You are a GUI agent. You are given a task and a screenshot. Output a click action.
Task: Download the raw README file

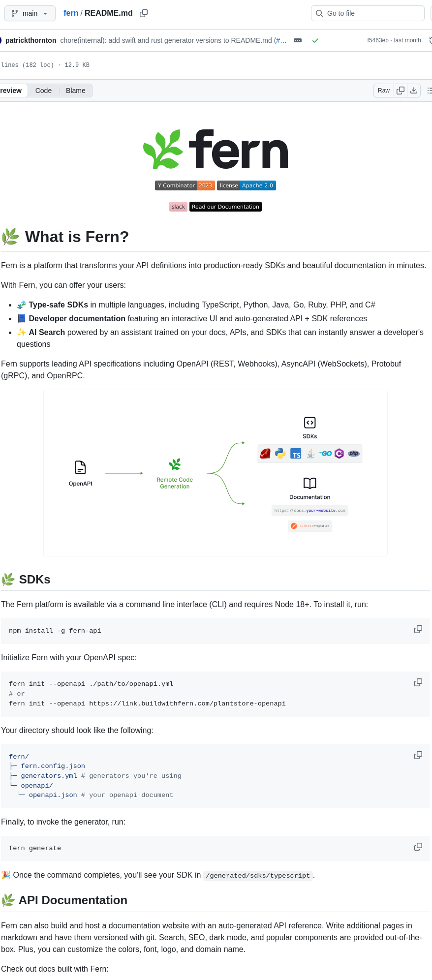pos(414,91)
